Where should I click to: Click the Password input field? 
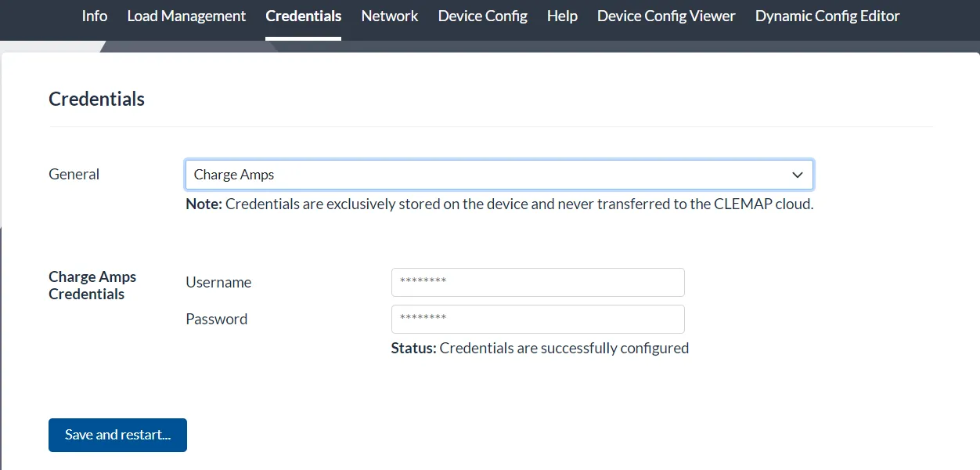[538, 319]
